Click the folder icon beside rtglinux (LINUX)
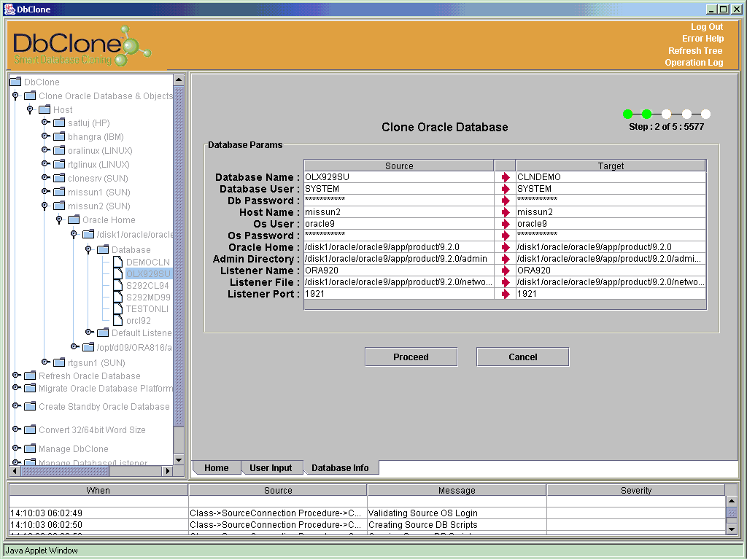The width and height of the screenshot is (747, 560). point(59,164)
